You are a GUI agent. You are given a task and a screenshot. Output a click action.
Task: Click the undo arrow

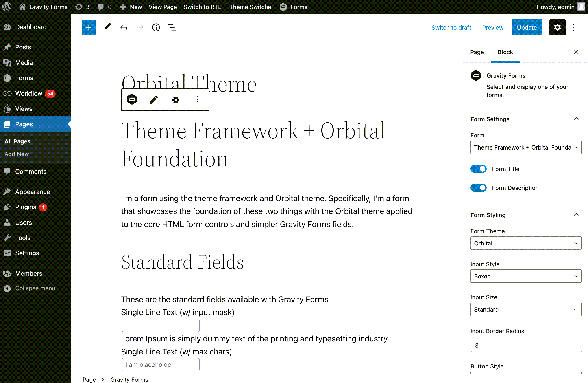coord(124,27)
